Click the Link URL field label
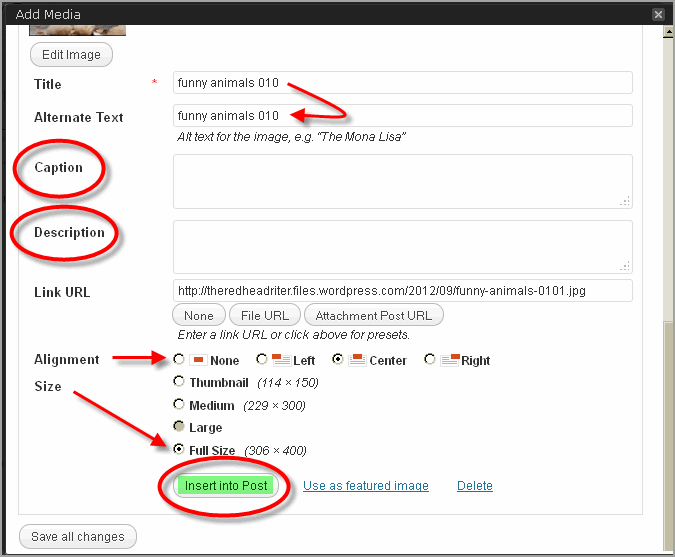 62,292
